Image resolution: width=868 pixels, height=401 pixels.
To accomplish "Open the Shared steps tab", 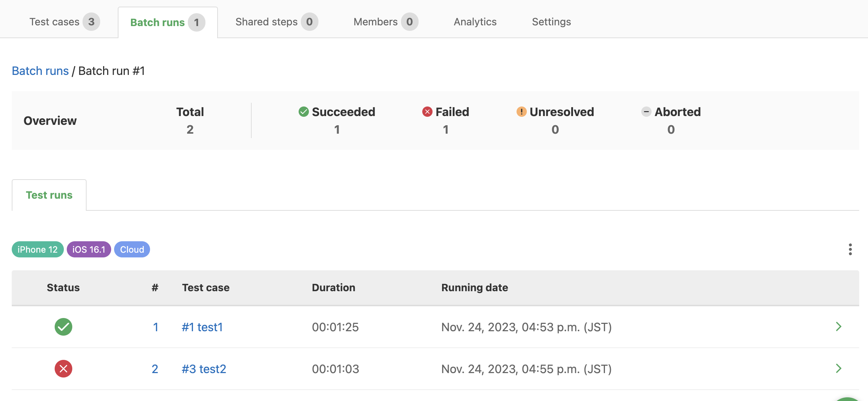I will click(277, 22).
